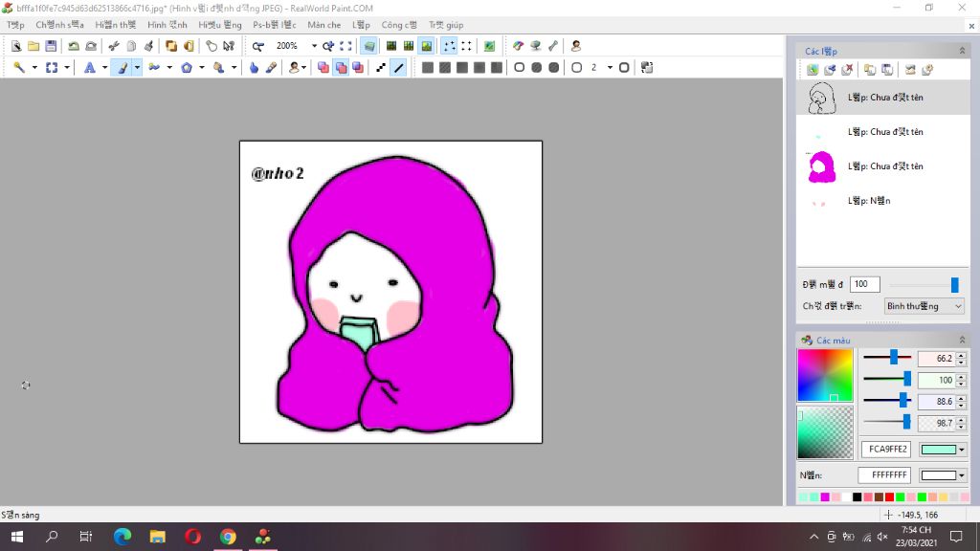Select the rectangular selection tool
The height and width of the screenshot is (551, 980).
point(52,68)
